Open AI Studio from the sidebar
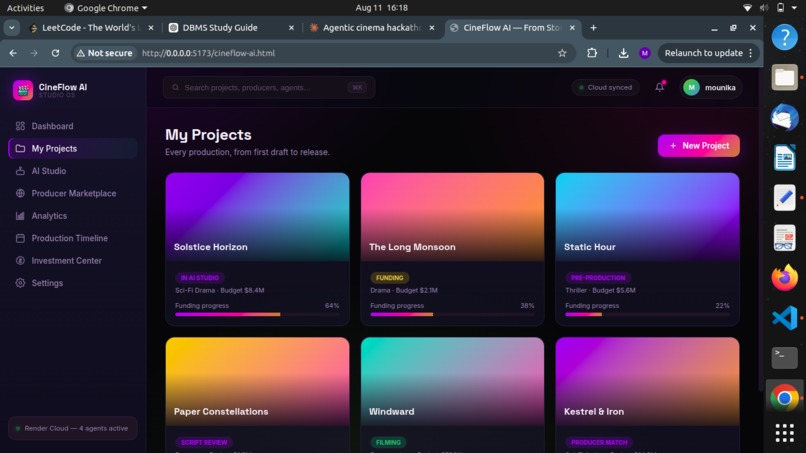This screenshot has height=453, width=806. coord(72,171)
